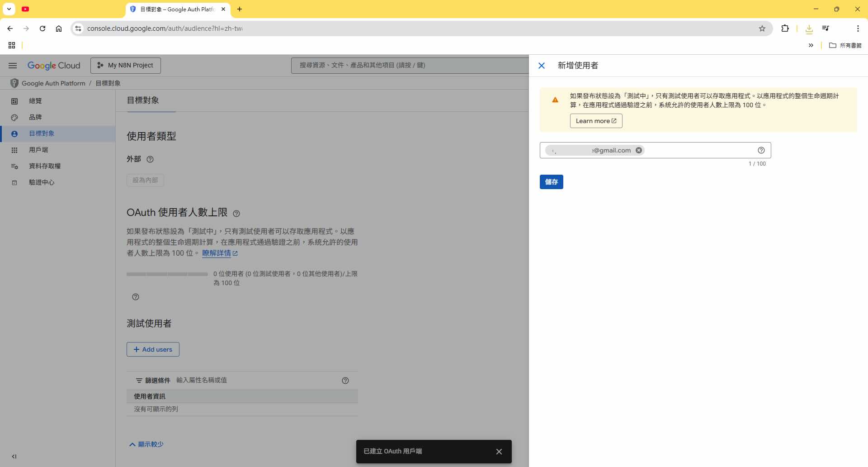Screen dimensions: 868x467
Task: Open the downloads icon in the browser toolbar
Action: [x=809, y=29]
